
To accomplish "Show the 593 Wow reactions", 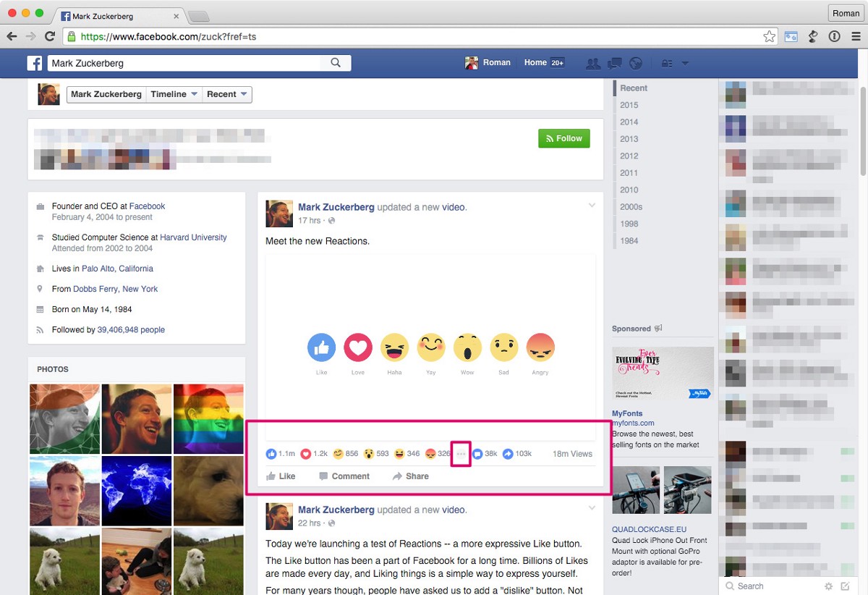I will tap(376, 454).
